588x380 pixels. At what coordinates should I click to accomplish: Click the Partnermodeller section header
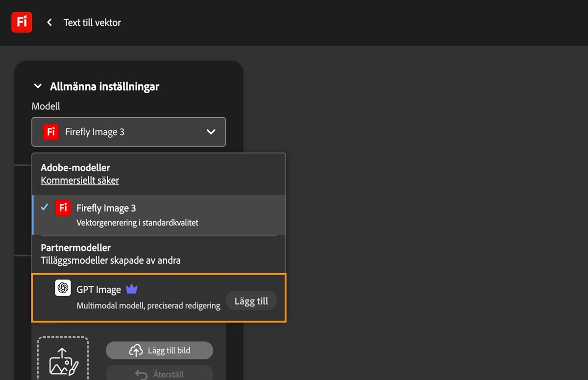tap(76, 248)
